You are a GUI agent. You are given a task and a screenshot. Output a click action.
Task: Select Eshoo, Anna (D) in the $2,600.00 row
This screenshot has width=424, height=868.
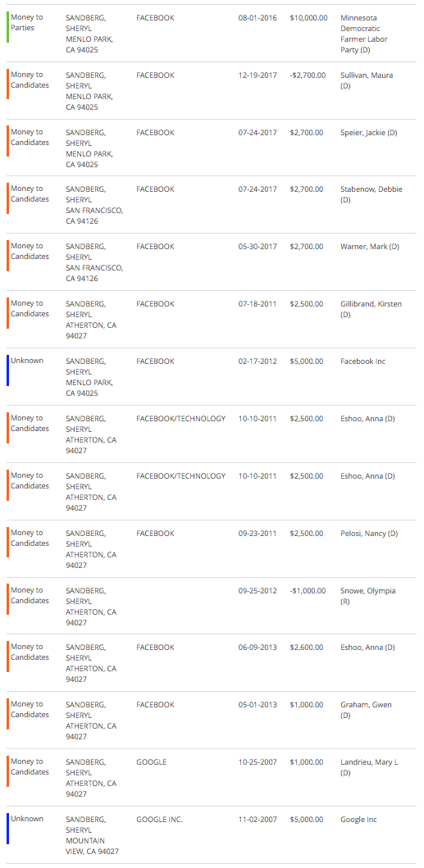tap(367, 648)
